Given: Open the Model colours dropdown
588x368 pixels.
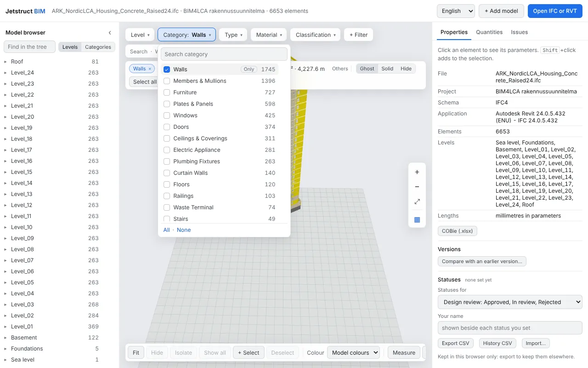Looking at the screenshot, I should pos(353,353).
